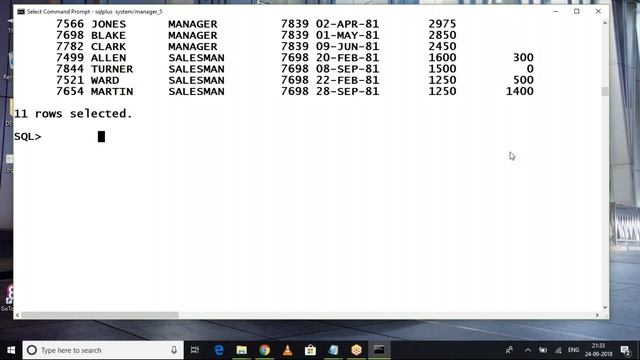
Task: Click the Command Prompt title bar icon
Action: [21, 11]
